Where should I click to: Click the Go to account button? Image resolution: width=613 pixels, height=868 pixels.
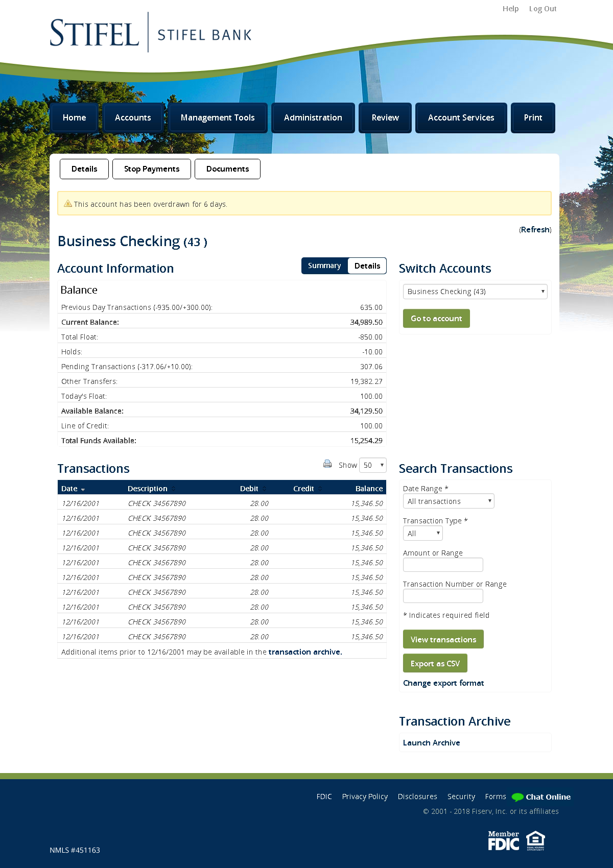click(x=436, y=319)
